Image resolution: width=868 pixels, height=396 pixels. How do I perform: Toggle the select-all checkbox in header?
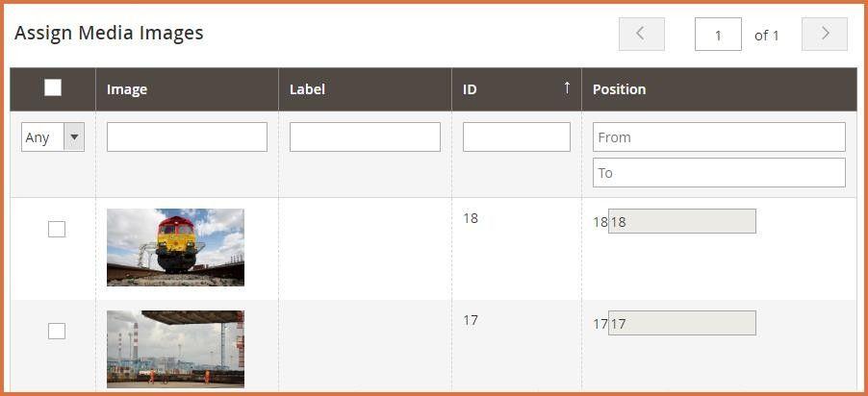point(53,87)
